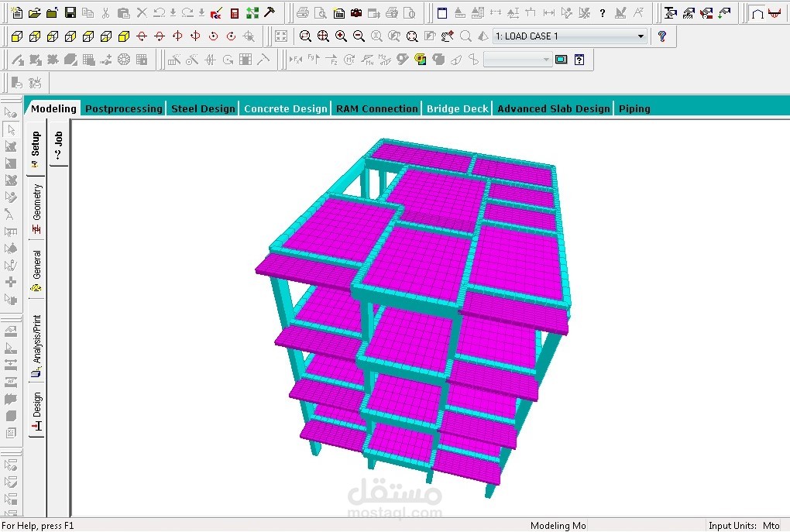Take a picture with the camera icon

356,12
